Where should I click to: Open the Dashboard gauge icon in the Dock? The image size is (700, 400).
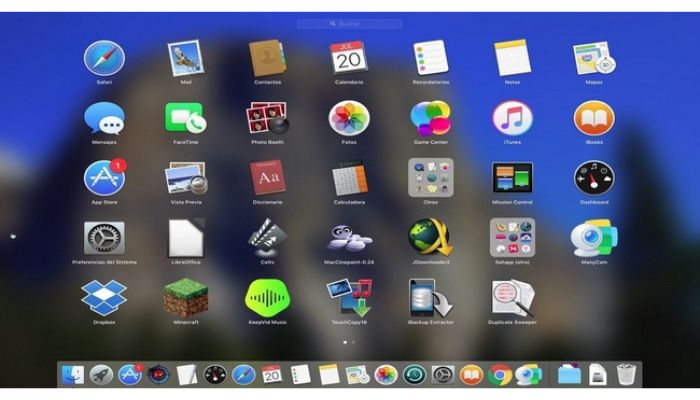click(215, 375)
